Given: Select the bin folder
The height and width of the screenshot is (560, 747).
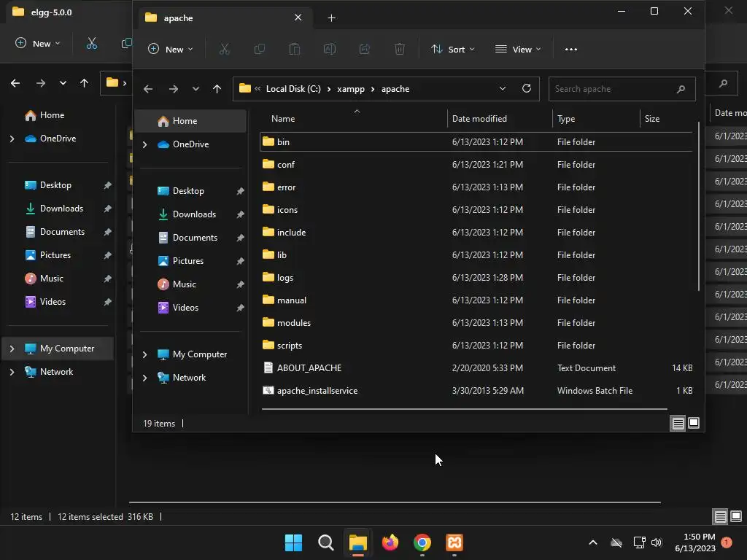Looking at the screenshot, I should point(476,142).
